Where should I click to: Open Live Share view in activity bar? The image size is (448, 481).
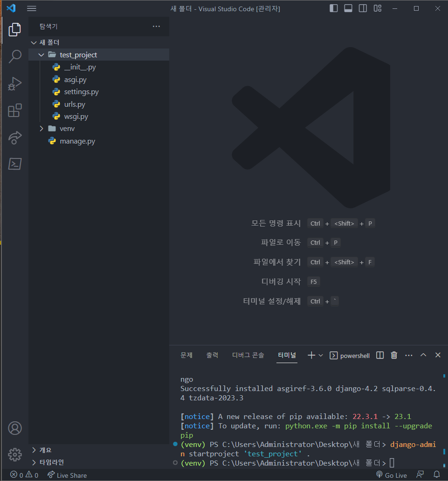coord(14,137)
